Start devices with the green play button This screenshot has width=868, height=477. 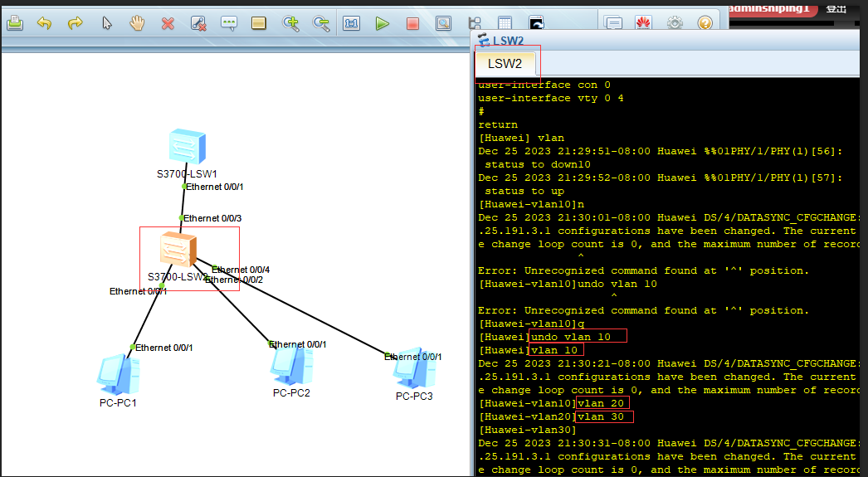[x=382, y=23]
